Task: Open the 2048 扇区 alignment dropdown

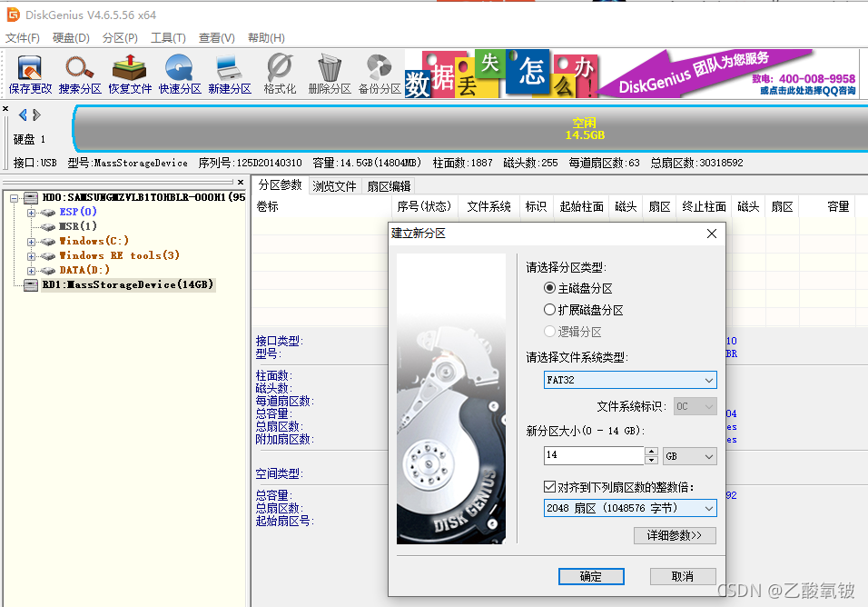Action: pos(630,508)
